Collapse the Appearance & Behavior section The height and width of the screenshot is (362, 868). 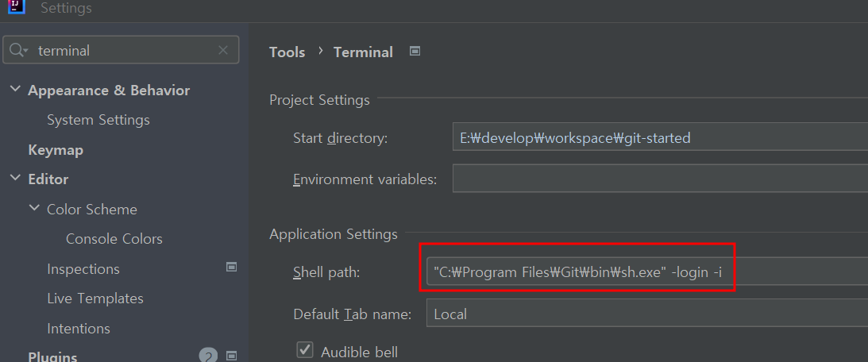point(15,90)
